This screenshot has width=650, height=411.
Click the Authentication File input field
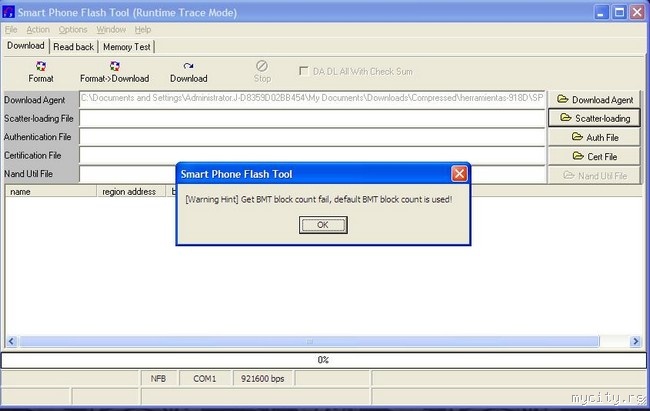click(312, 137)
